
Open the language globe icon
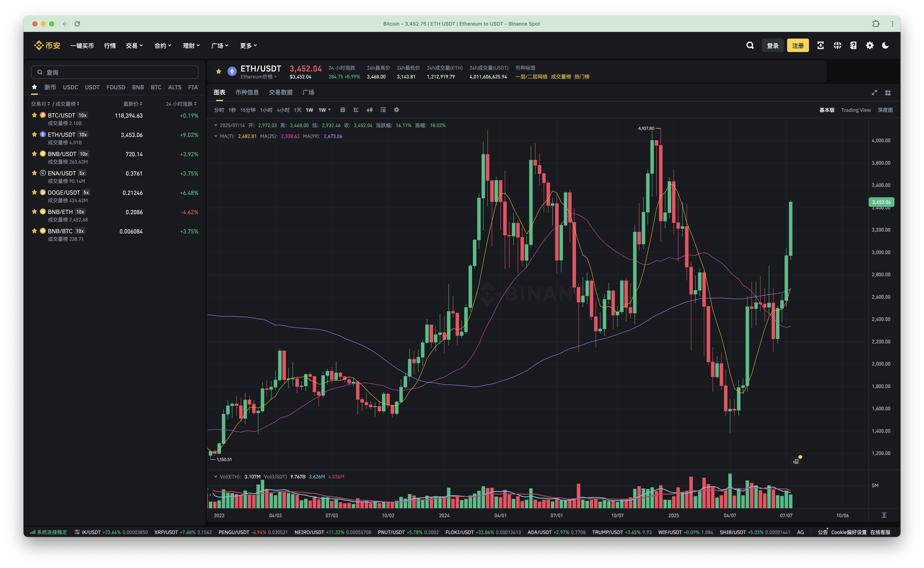pos(837,46)
